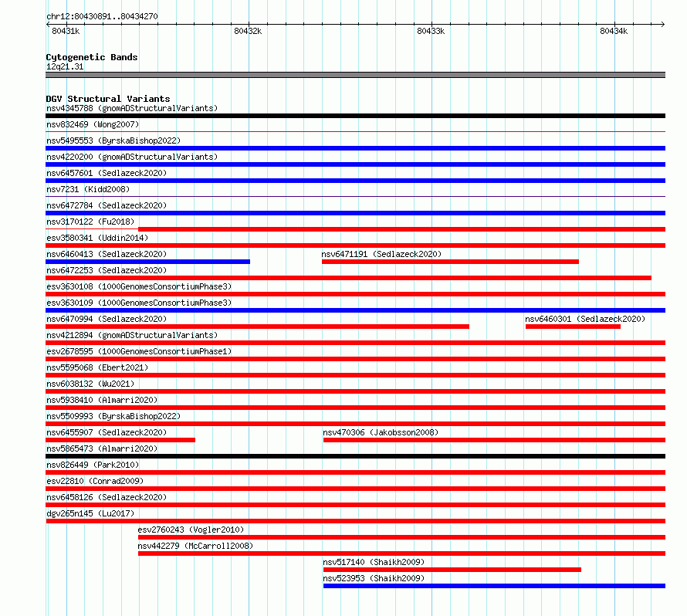Click the DGV Structural Variants track title
The width and height of the screenshot is (687, 616).
coord(108,99)
